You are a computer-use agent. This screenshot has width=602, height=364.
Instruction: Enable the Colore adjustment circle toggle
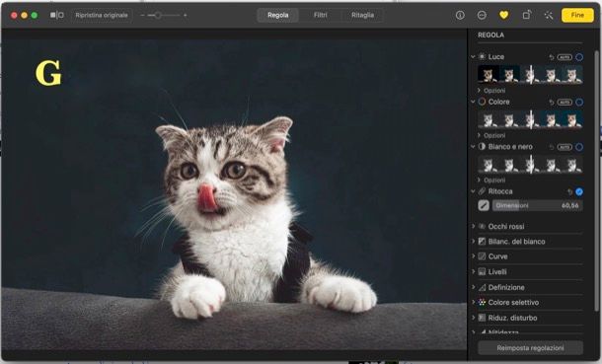(579, 102)
